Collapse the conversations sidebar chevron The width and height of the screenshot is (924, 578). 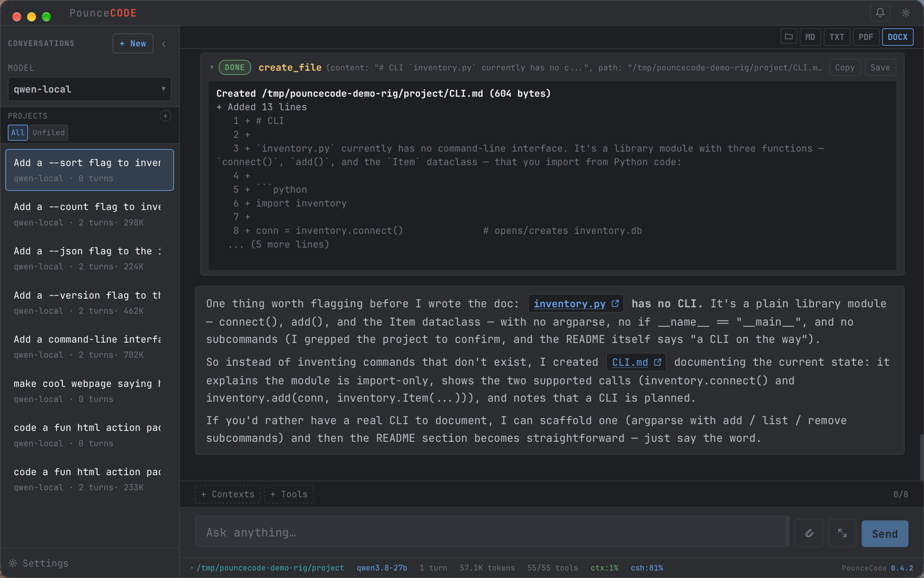coord(164,44)
